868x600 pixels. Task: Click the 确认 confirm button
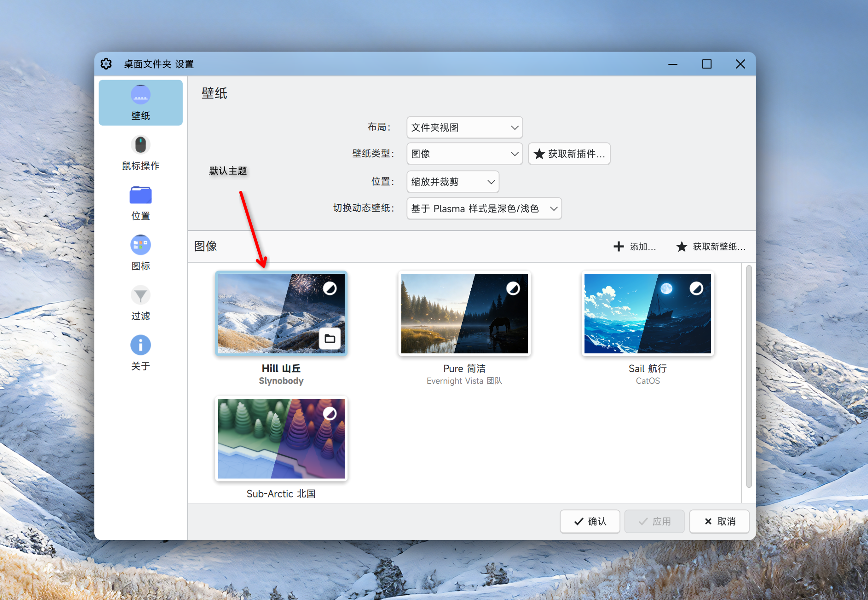point(590,521)
